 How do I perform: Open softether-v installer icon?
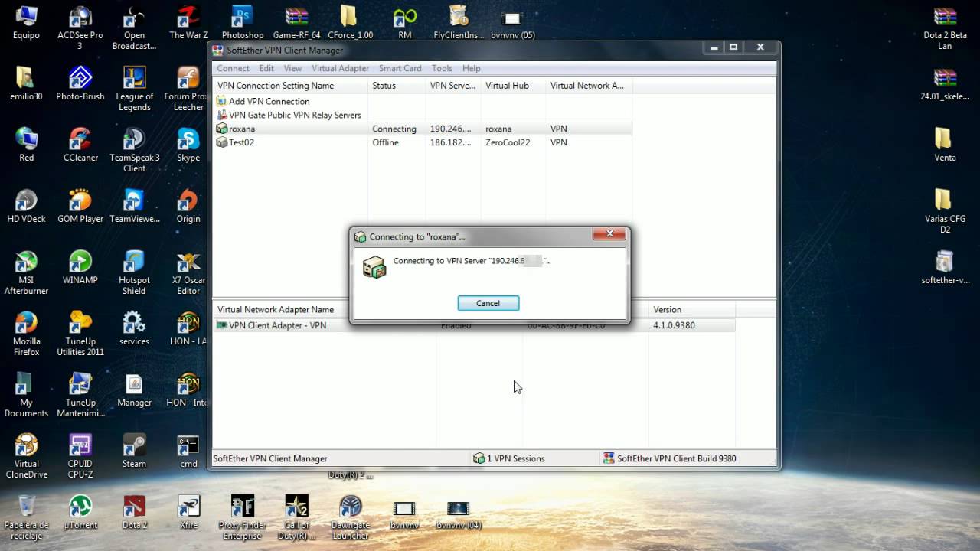point(946,268)
